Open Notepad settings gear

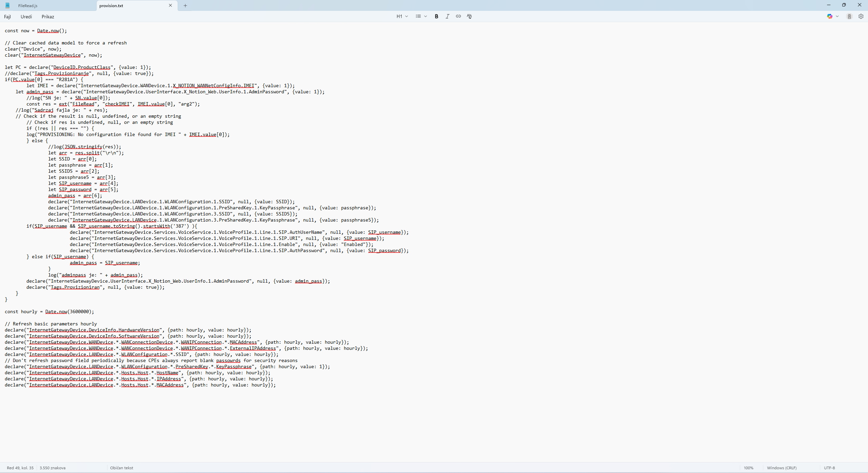click(861, 16)
